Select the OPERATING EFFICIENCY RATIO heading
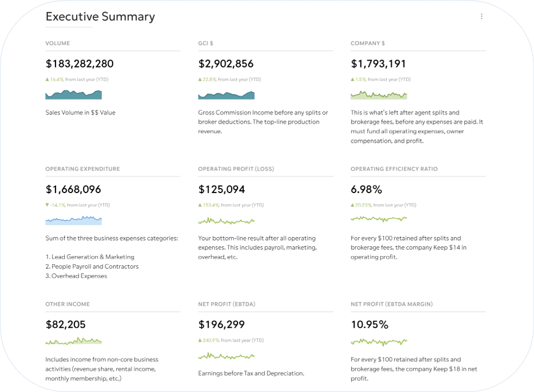534x392 pixels. (x=395, y=169)
